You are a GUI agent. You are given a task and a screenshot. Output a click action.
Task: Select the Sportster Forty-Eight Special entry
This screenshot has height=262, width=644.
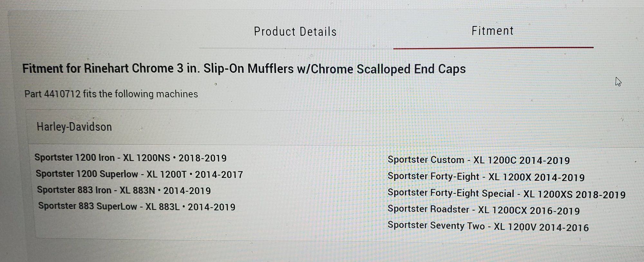(x=506, y=194)
